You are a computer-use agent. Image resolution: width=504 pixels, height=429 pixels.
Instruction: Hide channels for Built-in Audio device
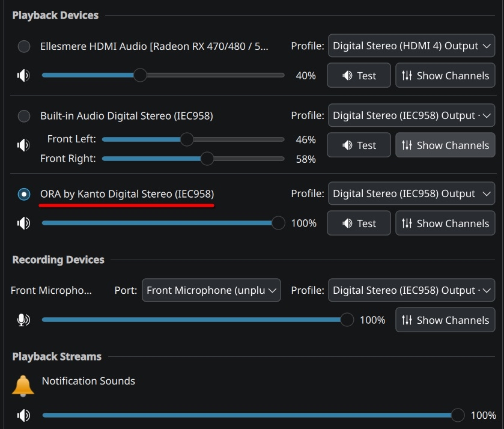[445, 145]
